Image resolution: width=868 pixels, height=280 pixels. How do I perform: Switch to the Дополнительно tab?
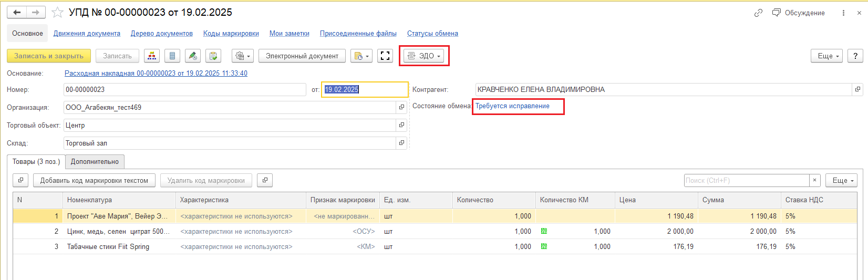[95, 161]
